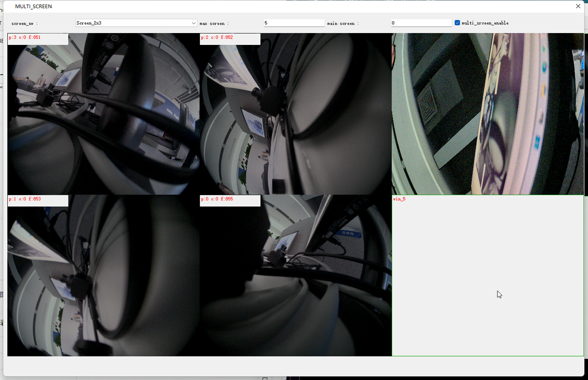588x380 pixels.
Task: Select the p:3 camera feed panel
Action: pos(103,119)
